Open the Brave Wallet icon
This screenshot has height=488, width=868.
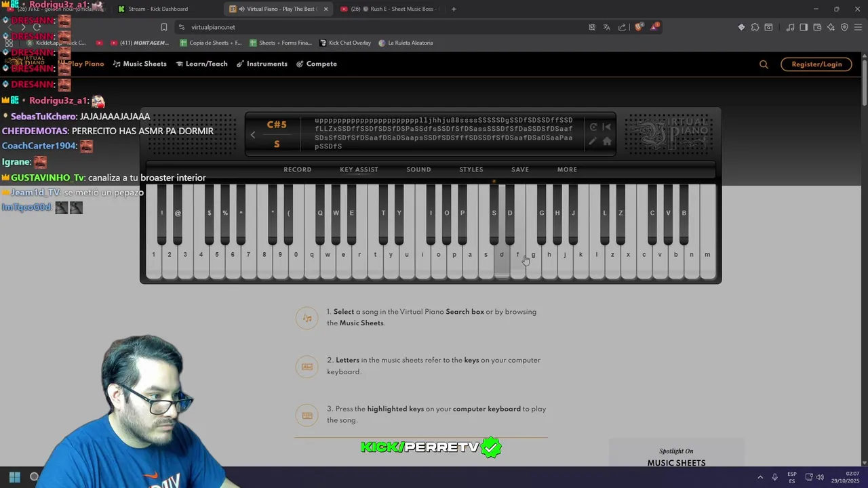click(x=817, y=27)
